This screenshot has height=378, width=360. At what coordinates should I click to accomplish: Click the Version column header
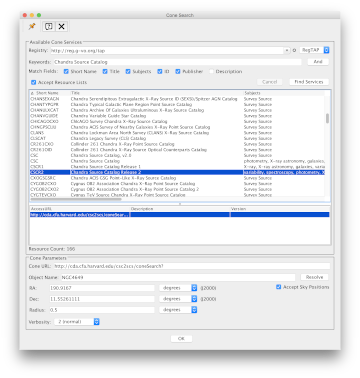[280, 209]
